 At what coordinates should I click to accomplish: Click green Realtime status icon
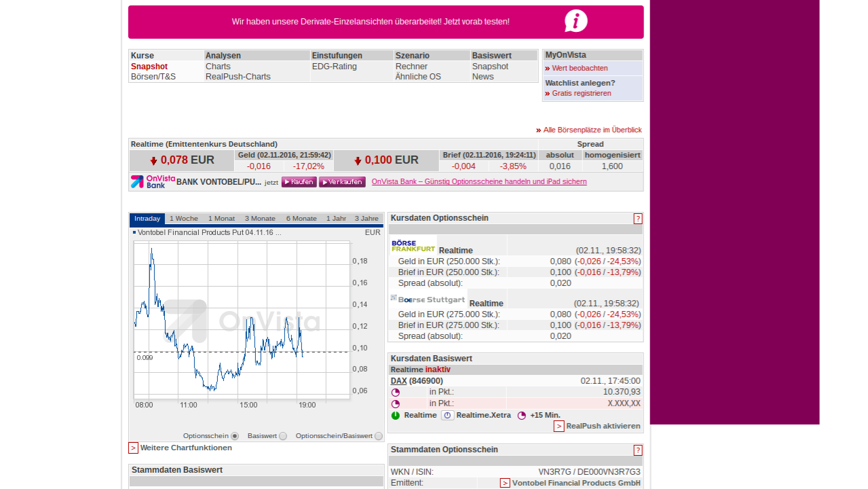click(x=396, y=416)
